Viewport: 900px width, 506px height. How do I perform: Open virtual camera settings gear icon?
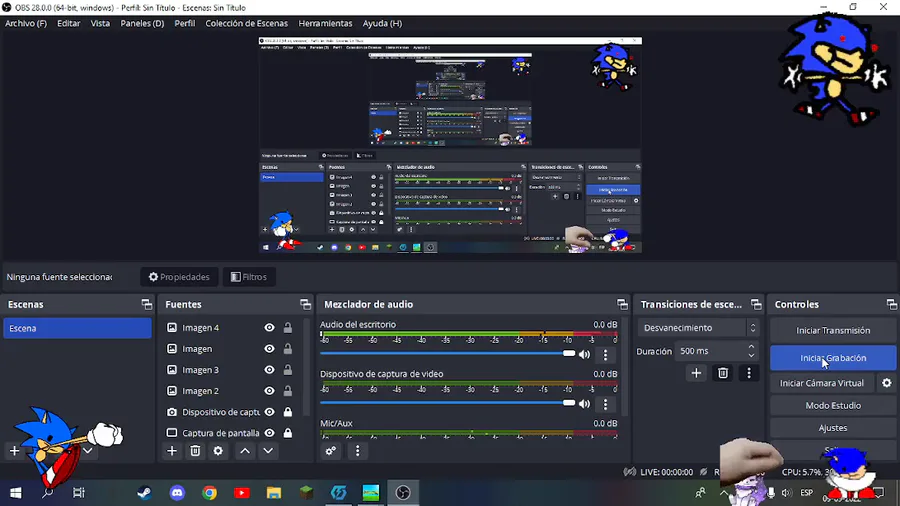tap(887, 383)
